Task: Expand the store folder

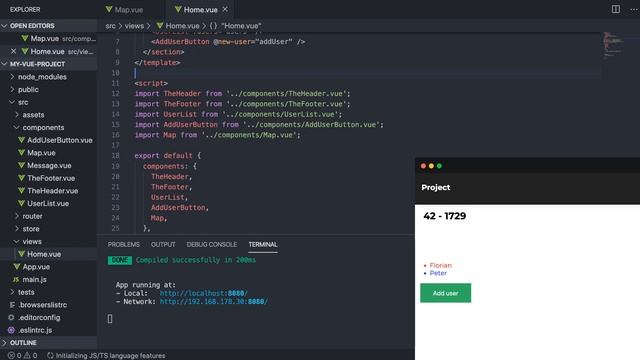Action: (17, 229)
